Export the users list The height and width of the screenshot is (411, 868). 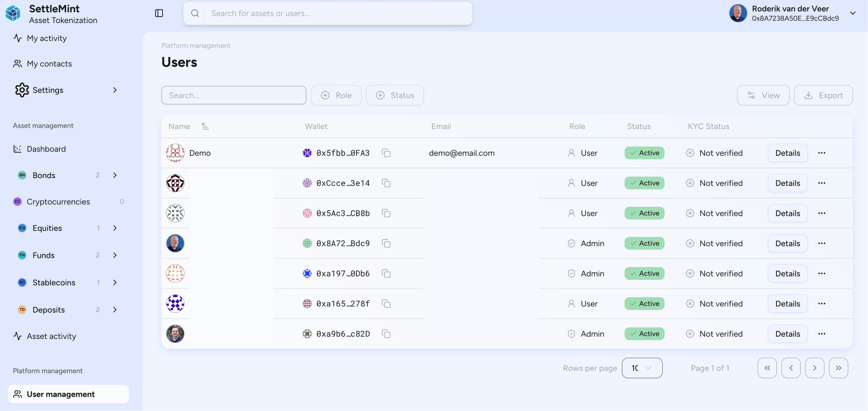pyautogui.click(x=823, y=95)
